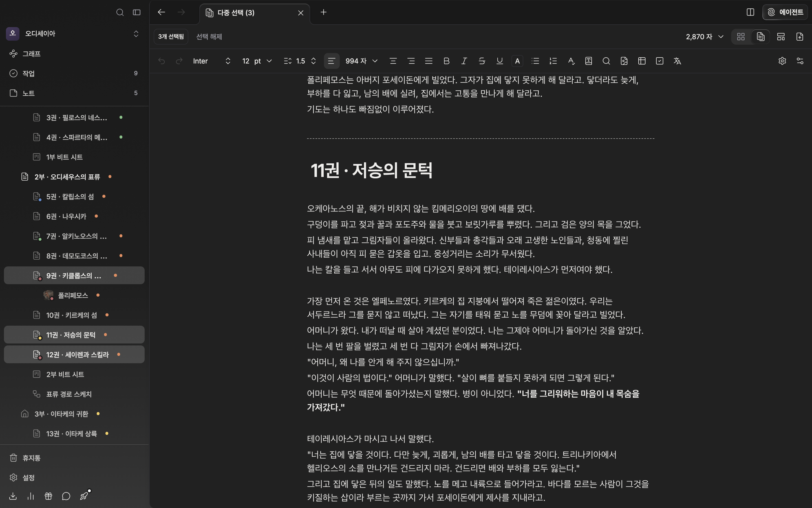Switch to outline layout view
This screenshot has height=508, width=812.
click(781, 37)
